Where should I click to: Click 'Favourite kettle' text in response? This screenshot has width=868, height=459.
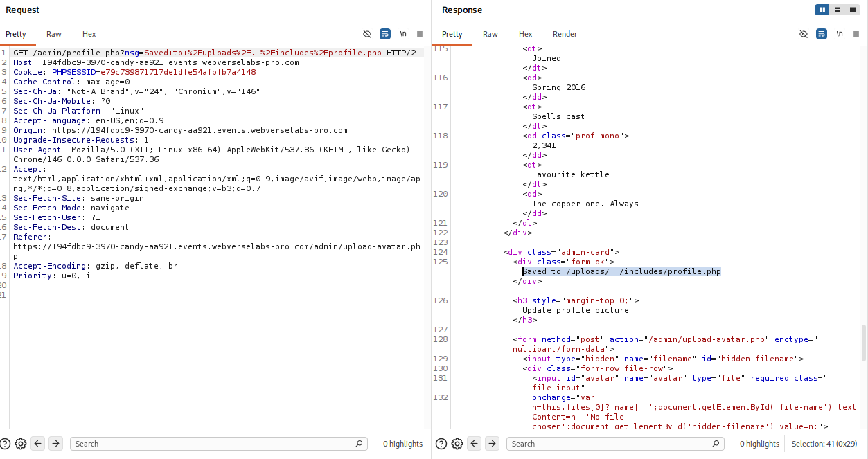571,174
